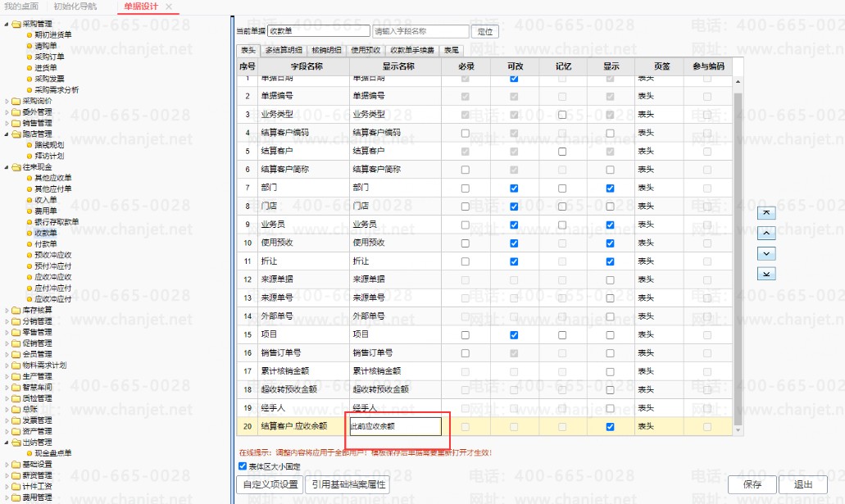Click the folder icon beside 采购管理
The height and width of the screenshot is (504, 845).
(16, 24)
